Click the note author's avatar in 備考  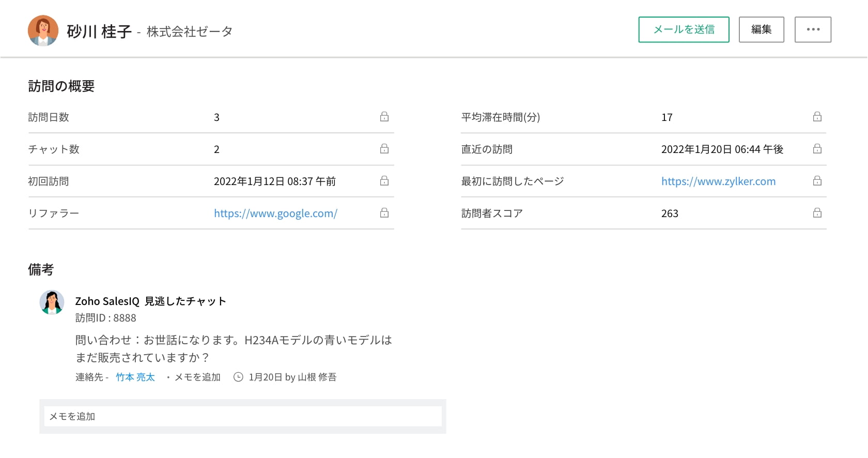coord(52,302)
